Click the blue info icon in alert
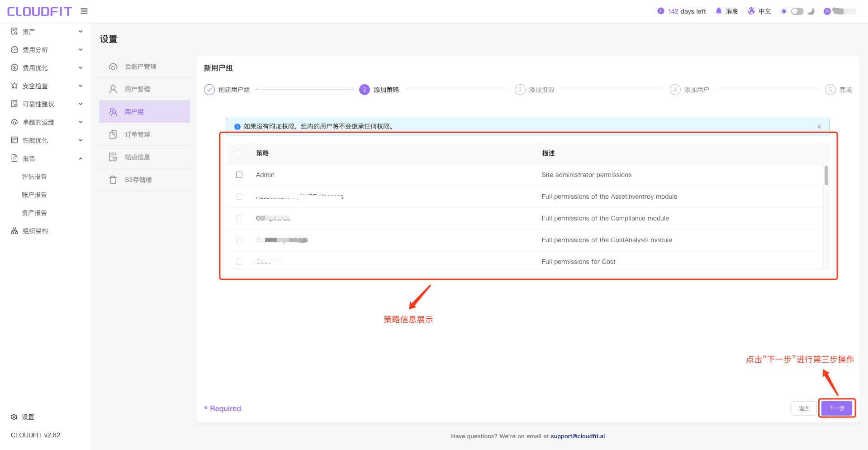This screenshot has height=450, width=868. (x=237, y=127)
